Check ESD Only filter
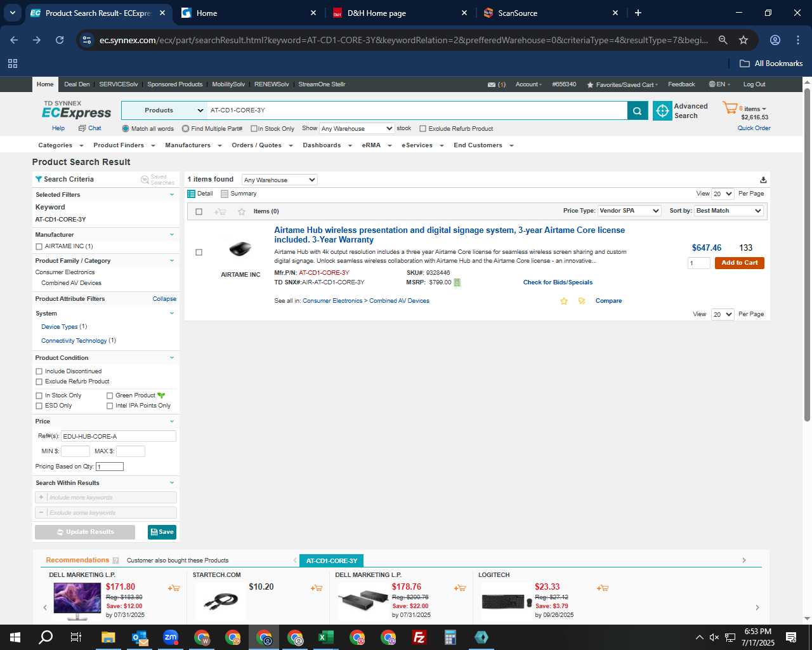This screenshot has height=650, width=812. click(x=39, y=406)
